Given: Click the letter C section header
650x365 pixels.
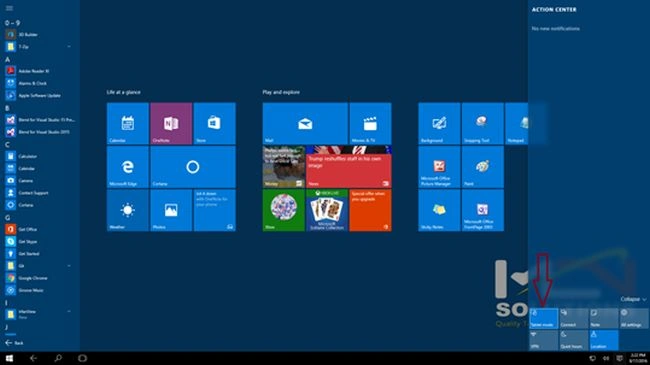Looking at the screenshot, I should 7,144.
